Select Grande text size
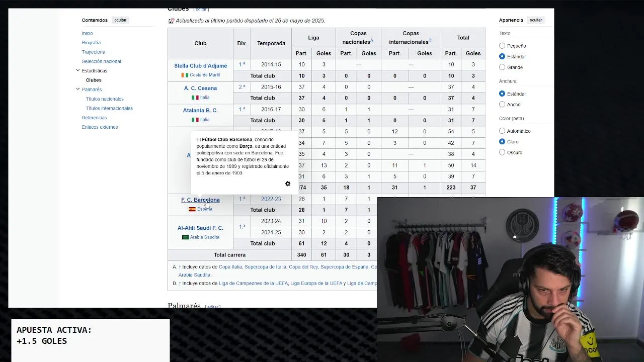The height and width of the screenshot is (362, 644). (502, 67)
